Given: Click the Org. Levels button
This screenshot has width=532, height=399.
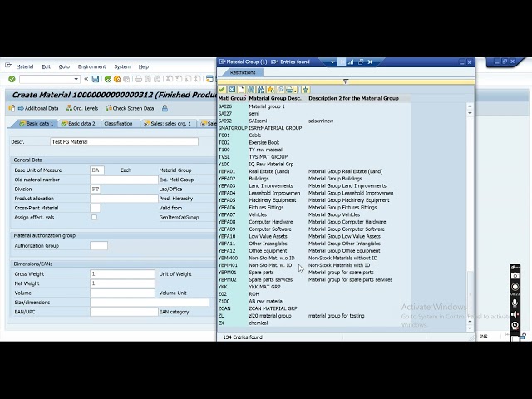Looking at the screenshot, I should (82, 108).
